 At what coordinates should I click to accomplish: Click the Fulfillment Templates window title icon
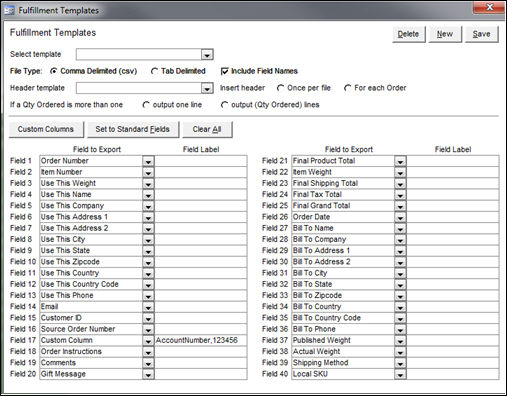point(9,10)
